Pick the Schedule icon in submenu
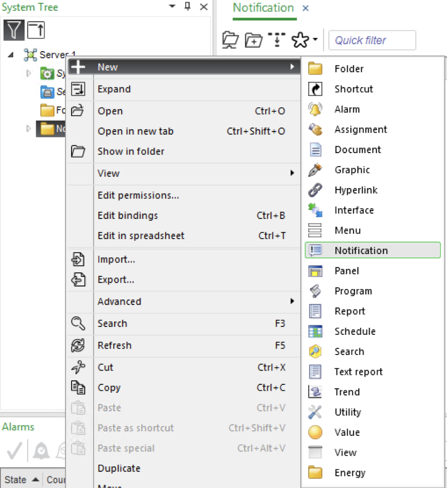Image resolution: width=447 pixels, height=488 pixels. coord(315,331)
